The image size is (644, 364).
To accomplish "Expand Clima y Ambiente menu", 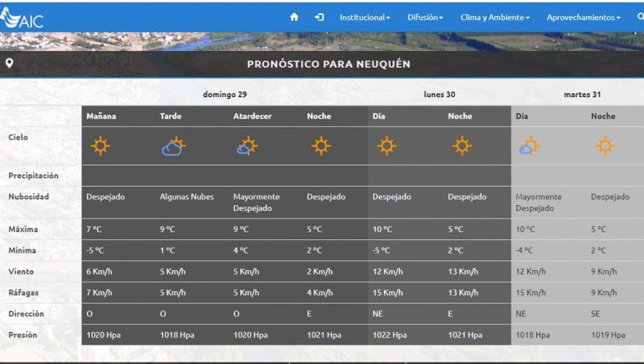I will tap(495, 17).
